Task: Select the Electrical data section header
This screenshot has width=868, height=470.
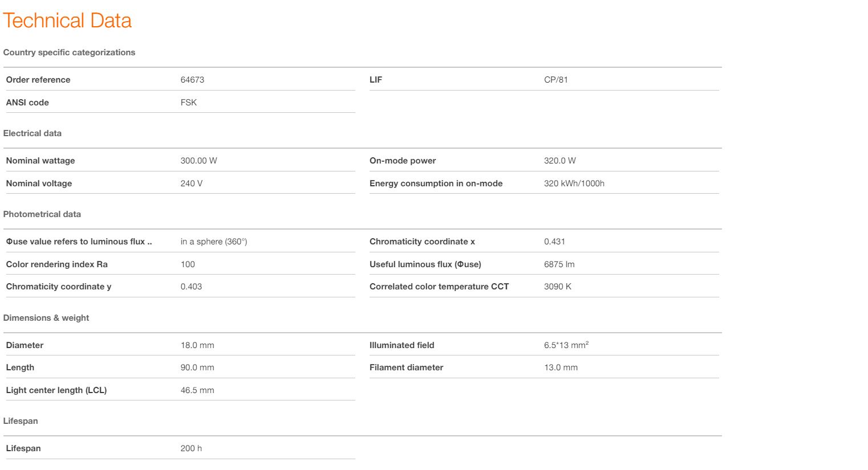Action: tap(32, 133)
